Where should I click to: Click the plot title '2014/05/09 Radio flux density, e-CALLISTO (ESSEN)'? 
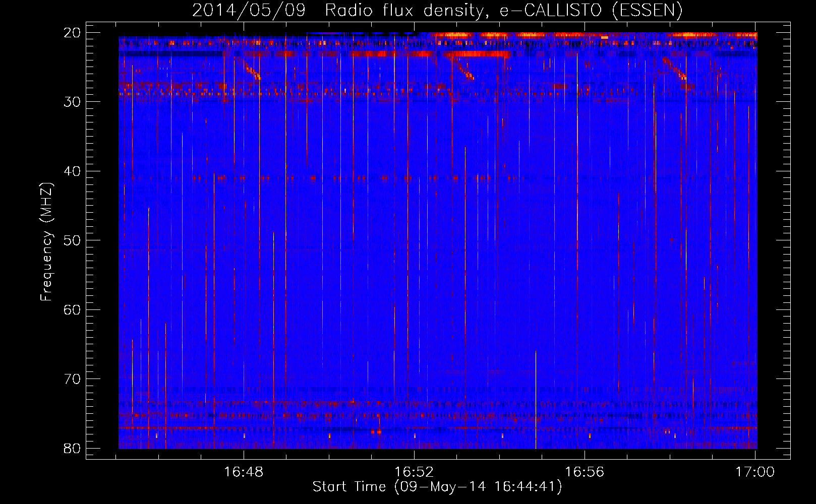pos(437,11)
